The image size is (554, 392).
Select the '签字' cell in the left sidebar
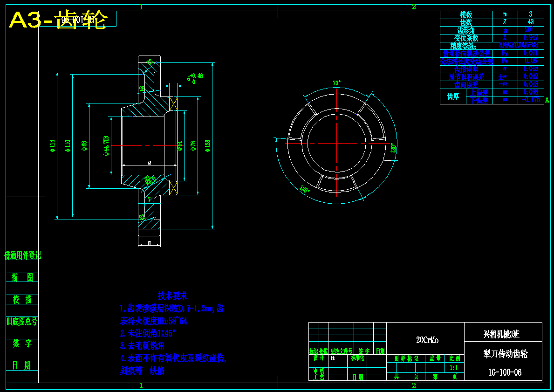[22, 343]
